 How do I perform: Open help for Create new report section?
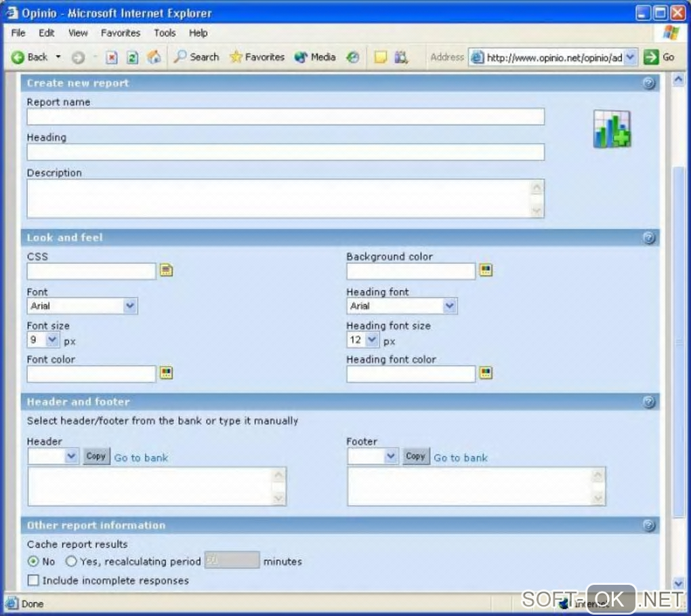[x=649, y=83]
